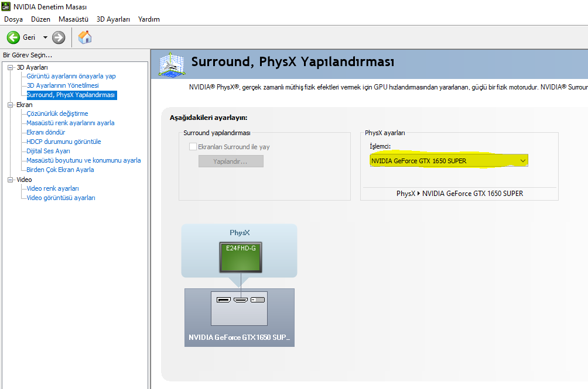Screen dimensions: 588x389
Task: Collapse the Video tree node
Action: [x=10, y=180]
